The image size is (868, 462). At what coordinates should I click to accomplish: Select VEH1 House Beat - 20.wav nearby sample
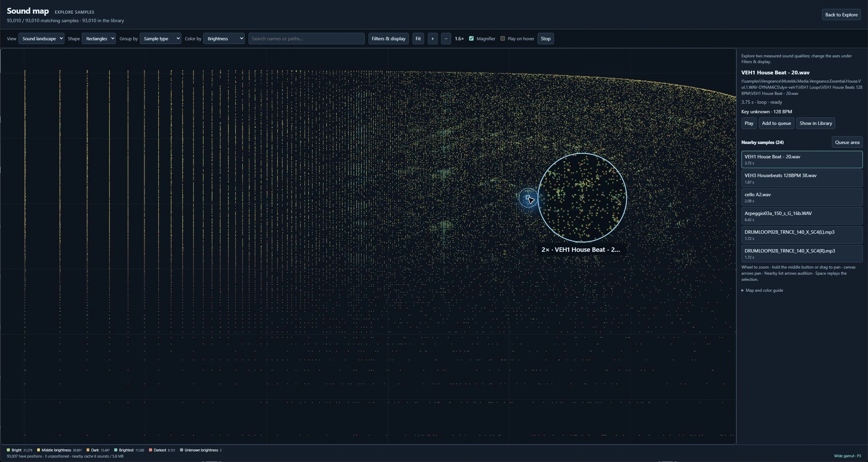(802, 159)
